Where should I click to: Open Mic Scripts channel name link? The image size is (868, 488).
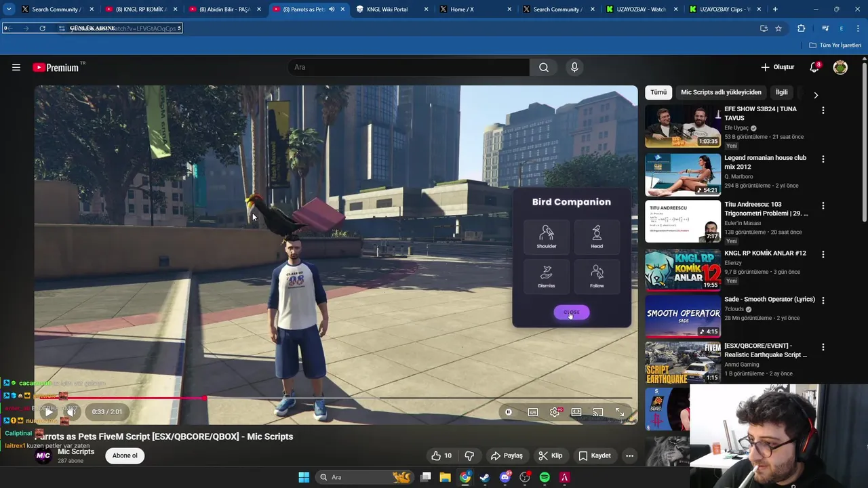(76, 452)
